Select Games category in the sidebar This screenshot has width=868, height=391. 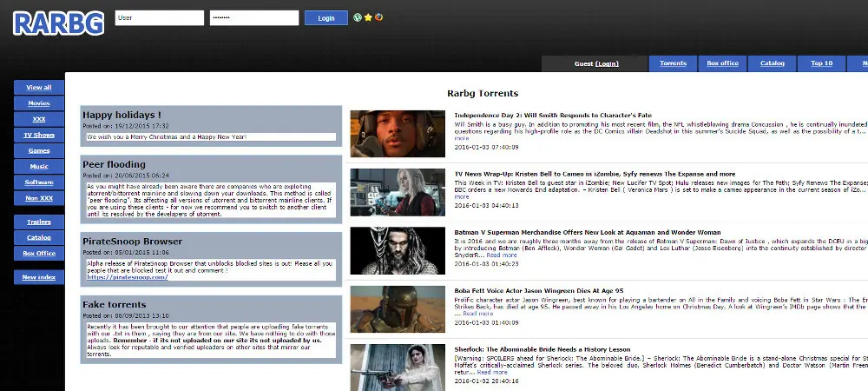pos(39,150)
